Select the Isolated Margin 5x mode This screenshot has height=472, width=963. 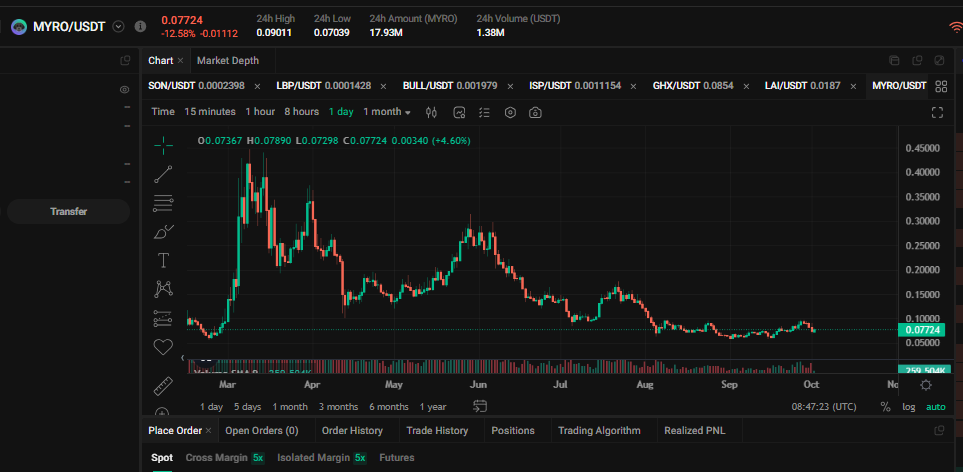click(x=322, y=457)
